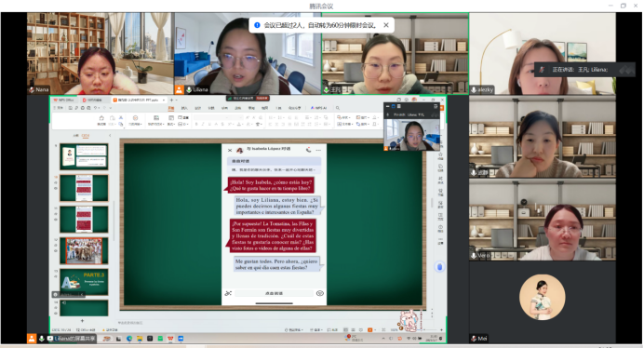Click the PARTE 3 slide thumbnail
The width and height of the screenshot is (644, 348).
pyautogui.click(x=84, y=281)
